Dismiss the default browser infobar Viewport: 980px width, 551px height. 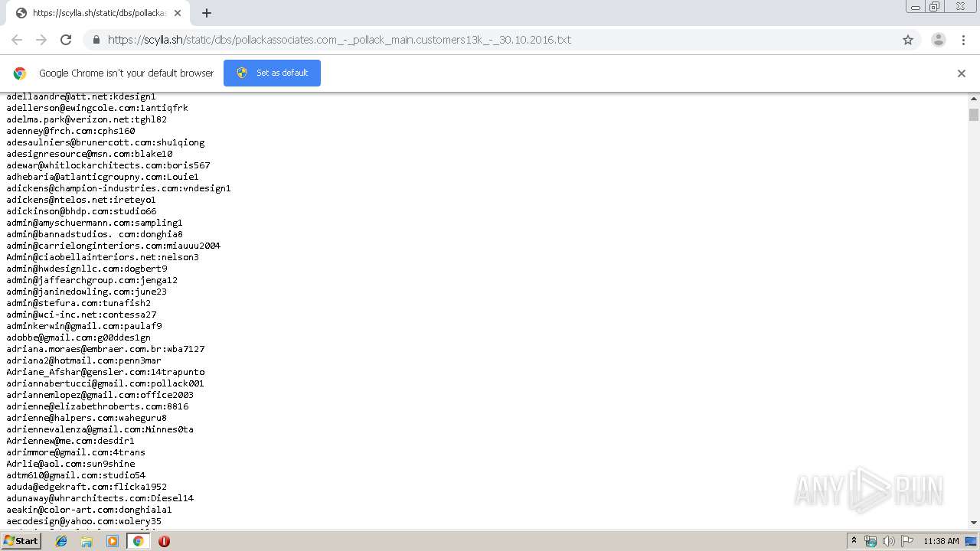962,73
